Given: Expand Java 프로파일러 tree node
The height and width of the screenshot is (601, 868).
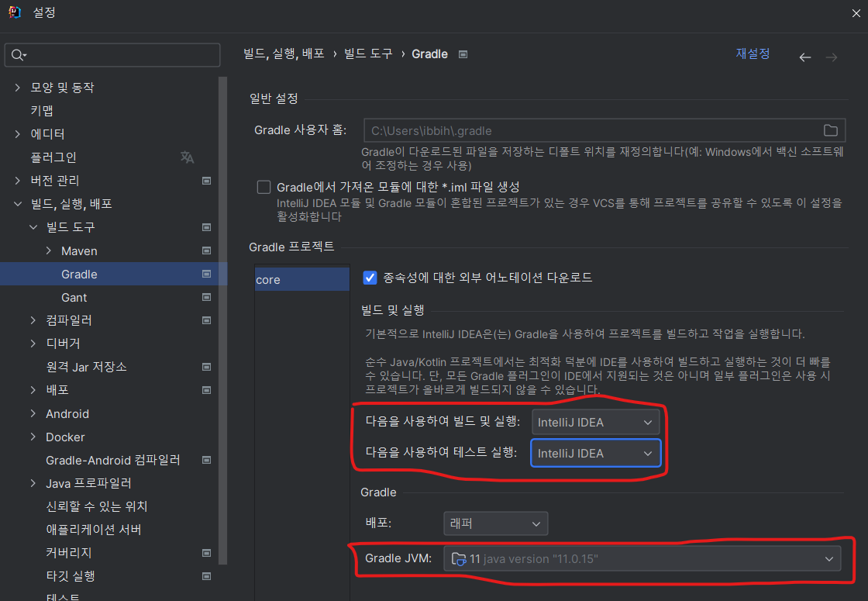Looking at the screenshot, I should 33,483.
